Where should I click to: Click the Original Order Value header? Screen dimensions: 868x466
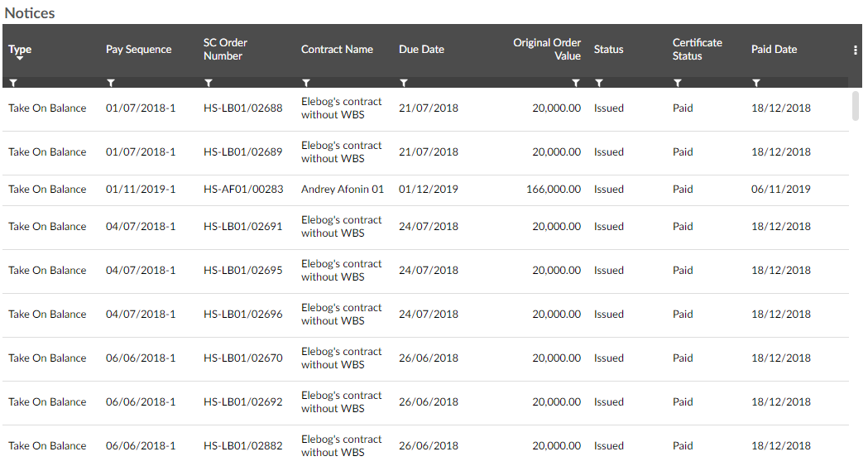[x=547, y=49]
